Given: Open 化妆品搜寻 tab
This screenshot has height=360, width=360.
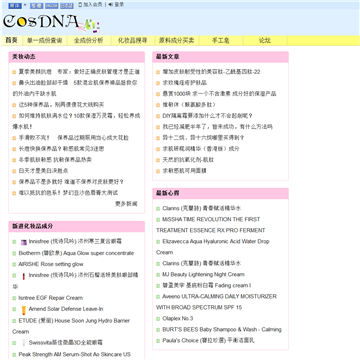Looking at the screenshot, I should [x=133, y=40].
